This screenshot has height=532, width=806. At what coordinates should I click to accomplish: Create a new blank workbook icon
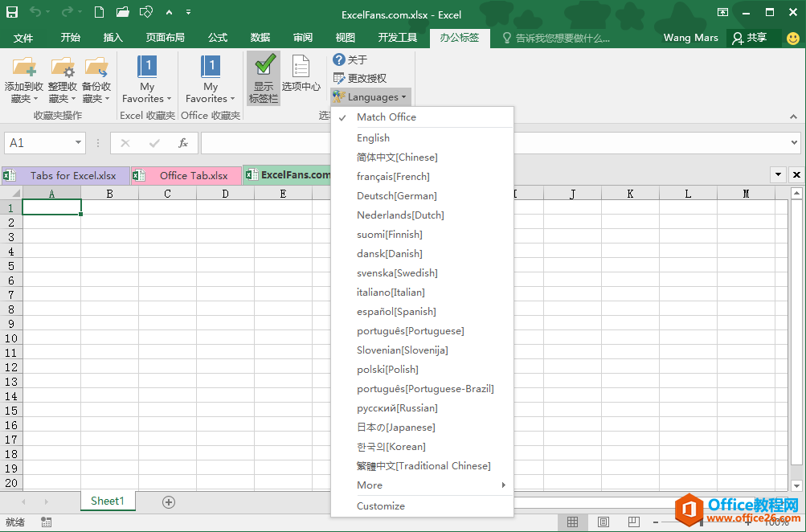click(99, 12)
